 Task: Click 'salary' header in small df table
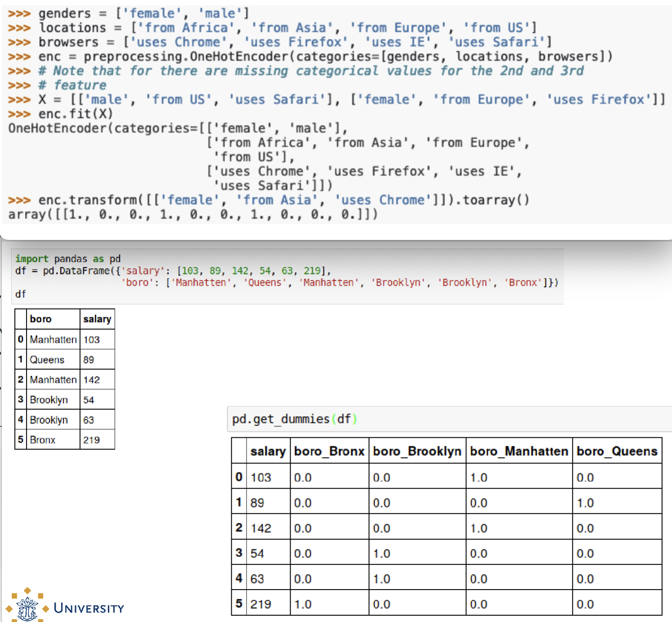pyautogui.click(x=97, y=319)
